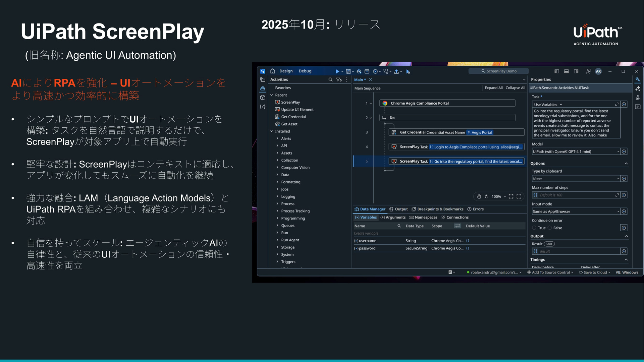Screen dimensions: 644x362
Task: Open the Autopilot sparkle icon on right sidebar
Action: click(x=638, y=88)
